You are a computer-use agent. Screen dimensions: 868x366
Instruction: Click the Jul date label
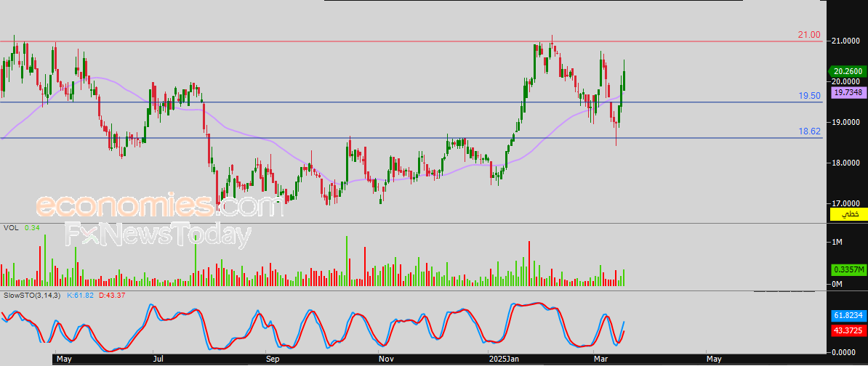[x=158, y=360]
